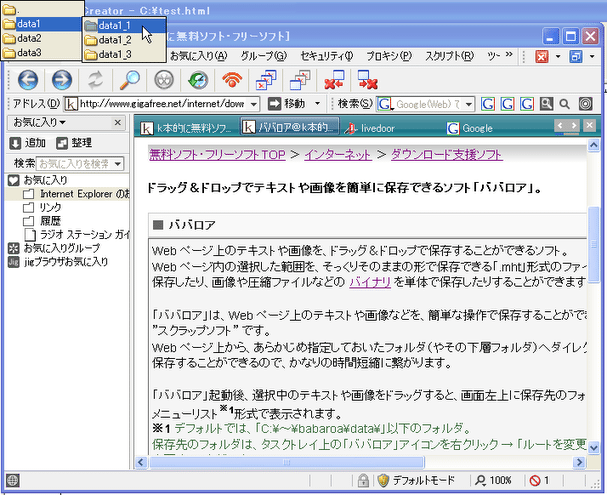Open the グループ(G) menu

tap(264, 57)
